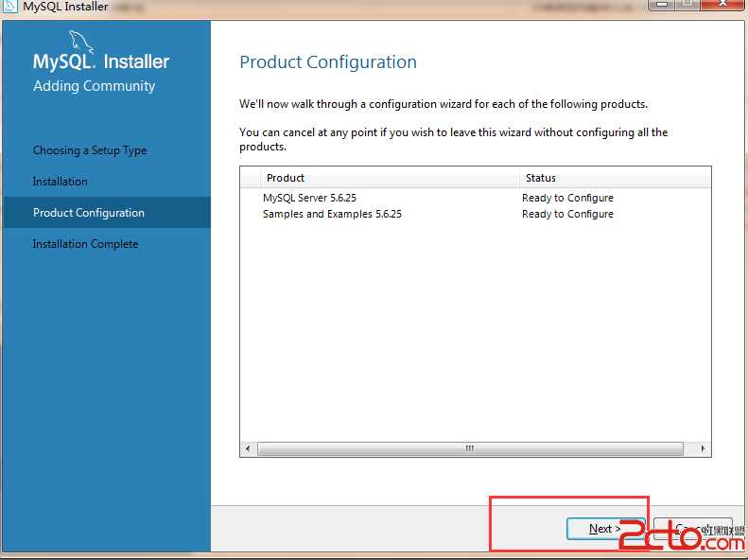Click Samples and Examples' Ready to Configure status
The width and height of the screenshot is (748, 560).
pyautogui.click(x=567, y=214)
